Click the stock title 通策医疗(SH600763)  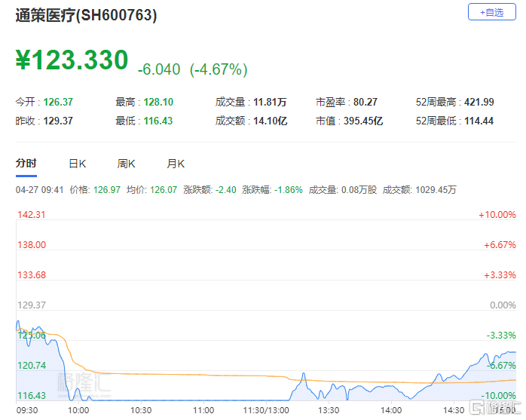coord(86,15)
